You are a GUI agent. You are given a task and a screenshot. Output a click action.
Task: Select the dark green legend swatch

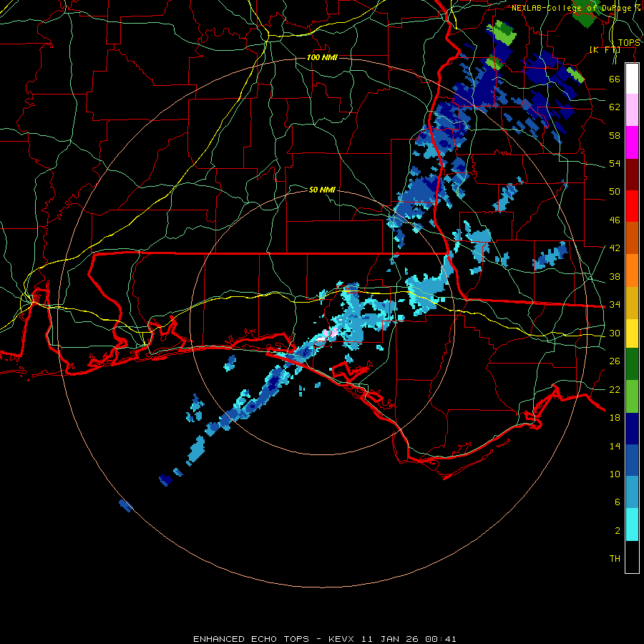pos(632,364)
